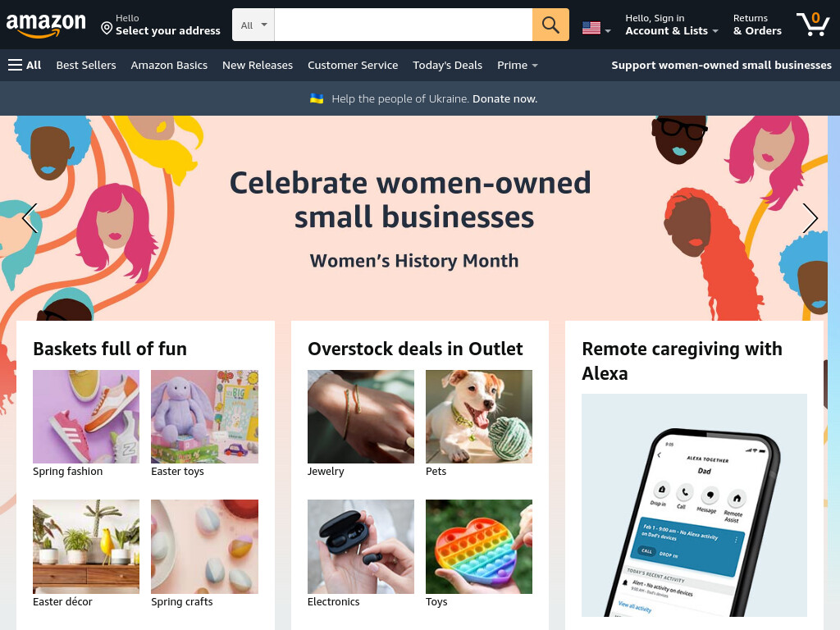Advance banner with right arrow

(810, 218)
